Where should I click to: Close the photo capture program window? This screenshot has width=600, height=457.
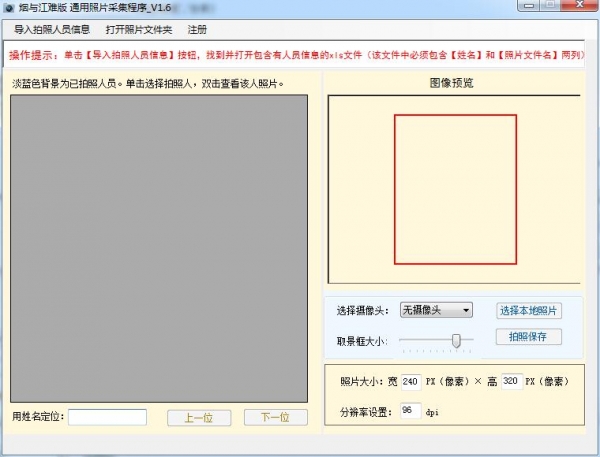(x=580, y=5)
